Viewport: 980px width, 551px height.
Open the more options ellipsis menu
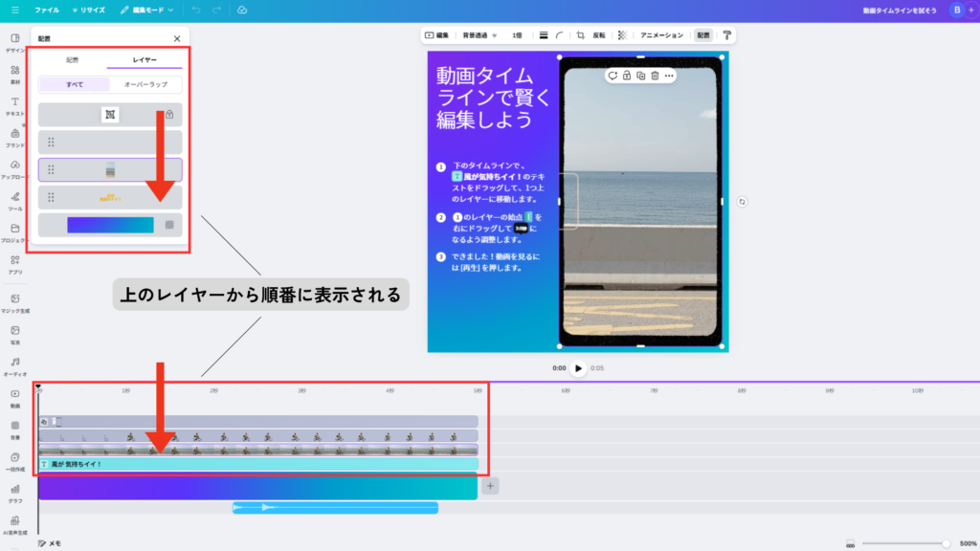tap(669, 76)
